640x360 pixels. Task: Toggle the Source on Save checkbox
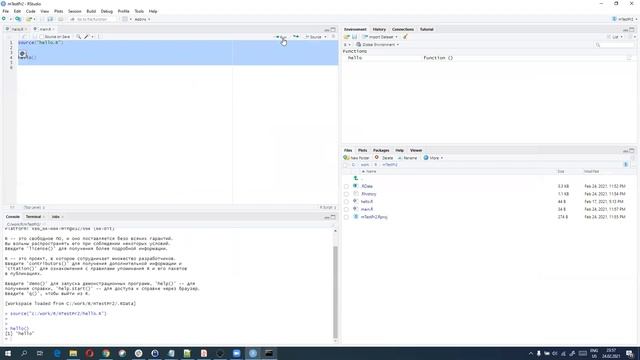(x=41, y=37)
